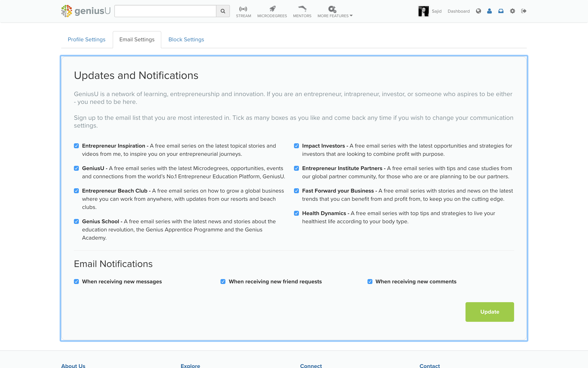Uncheck When receiving new comments checkbox
The height and width of the screenshot is (368, 588).
click(370, 281)
